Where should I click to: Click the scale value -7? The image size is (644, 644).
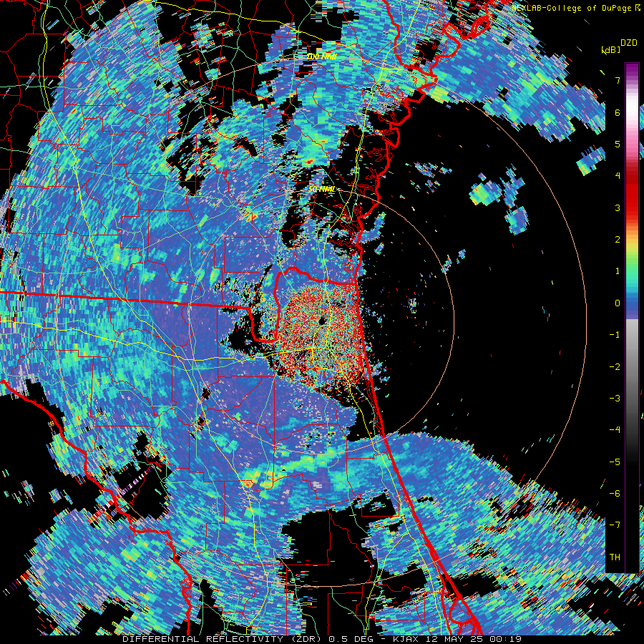tap(615, 525)
